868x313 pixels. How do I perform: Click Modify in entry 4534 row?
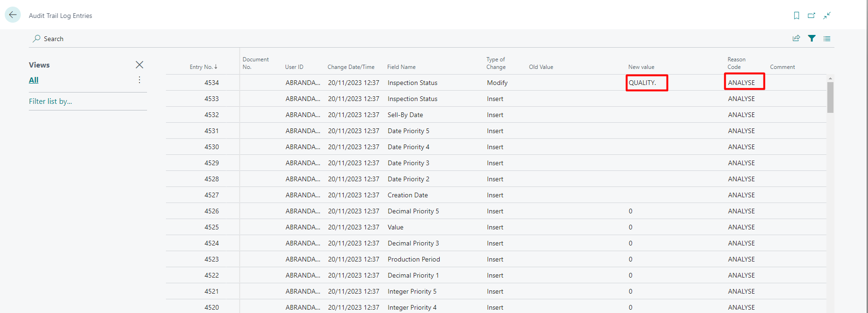click(497, 83)
